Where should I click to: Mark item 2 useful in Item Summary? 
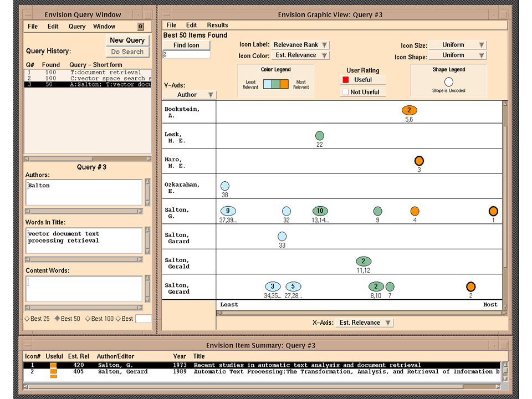tap(53, 372)
